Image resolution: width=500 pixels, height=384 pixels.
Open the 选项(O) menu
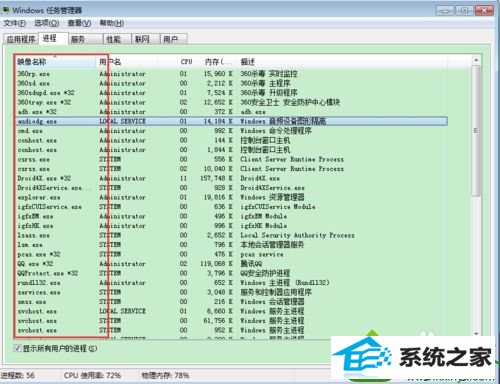47,23
